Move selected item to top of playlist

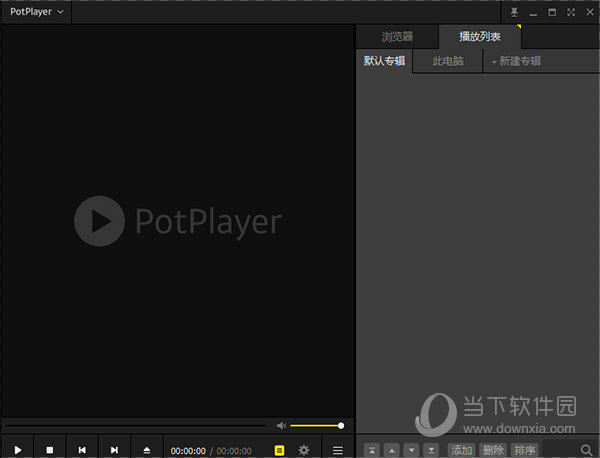pyautogui.click(x=372, y=450)
